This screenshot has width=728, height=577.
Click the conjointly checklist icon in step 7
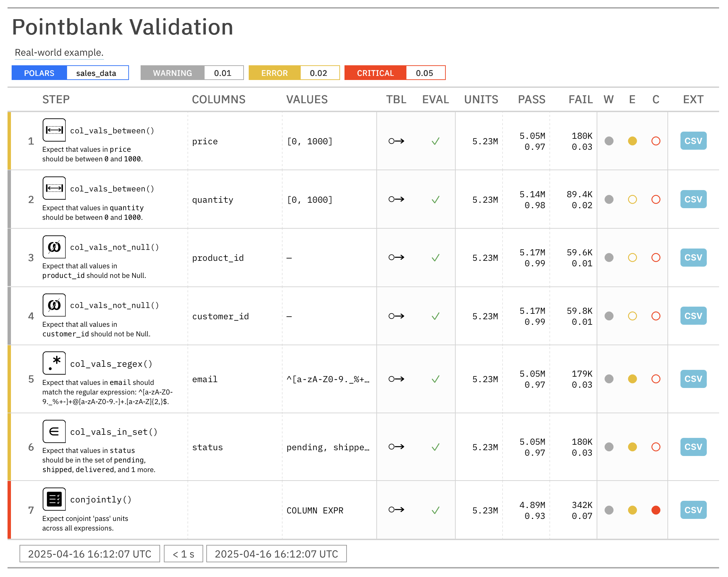pyautogui.click(x=54, y=499)
